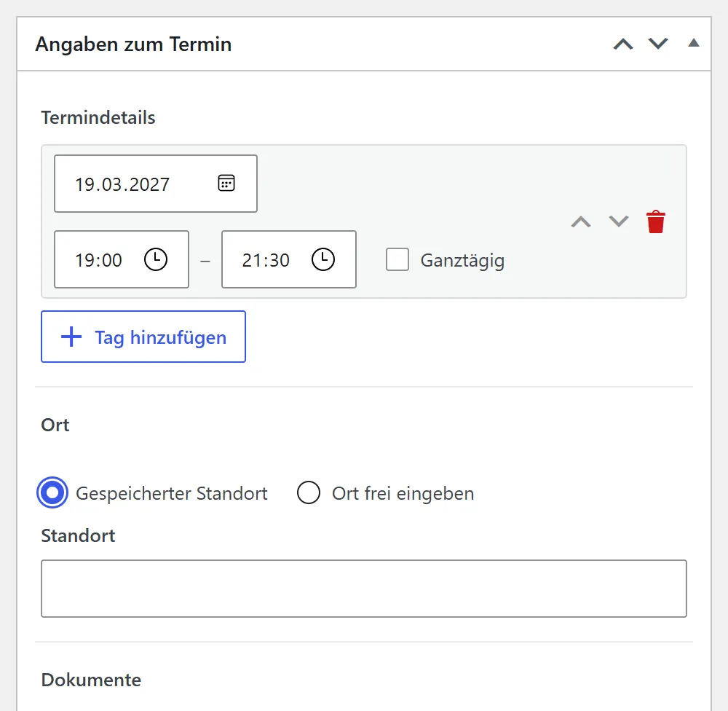The height and width of the screenshot is (711, 728).
Task: Move the appointment day row up
Action: pyautogui.click(x=581, y=221)
